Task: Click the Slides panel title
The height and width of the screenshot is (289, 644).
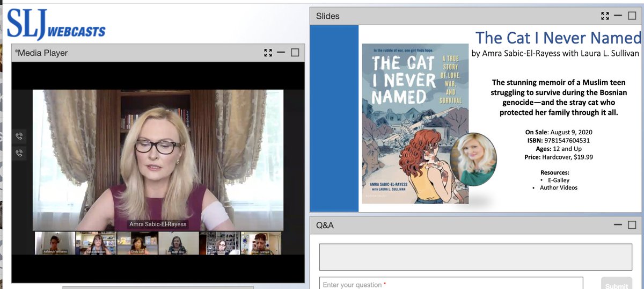Action: pyautogui.click(x=327, y=16)
